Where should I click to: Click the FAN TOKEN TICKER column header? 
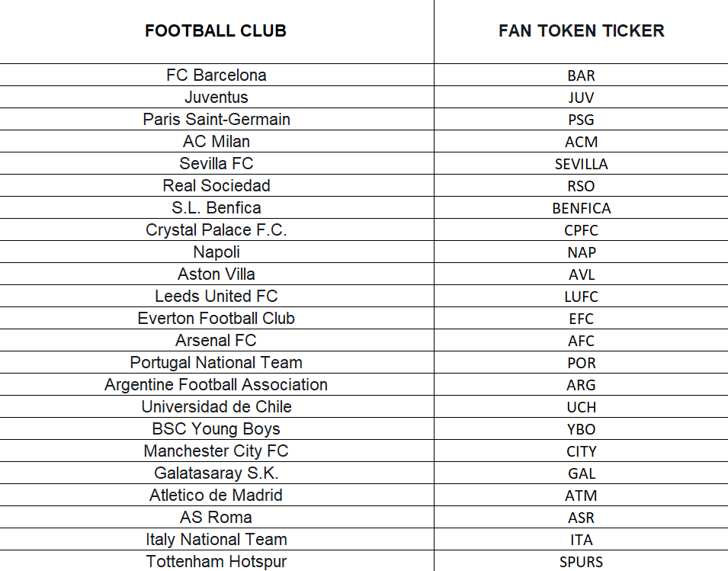coord(581,31)
